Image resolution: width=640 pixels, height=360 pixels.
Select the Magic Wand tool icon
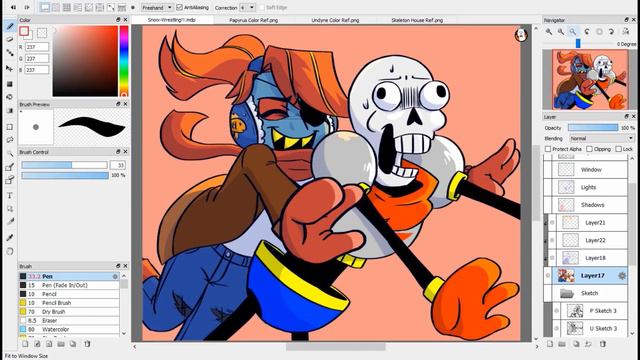click(x=10, y=153)
